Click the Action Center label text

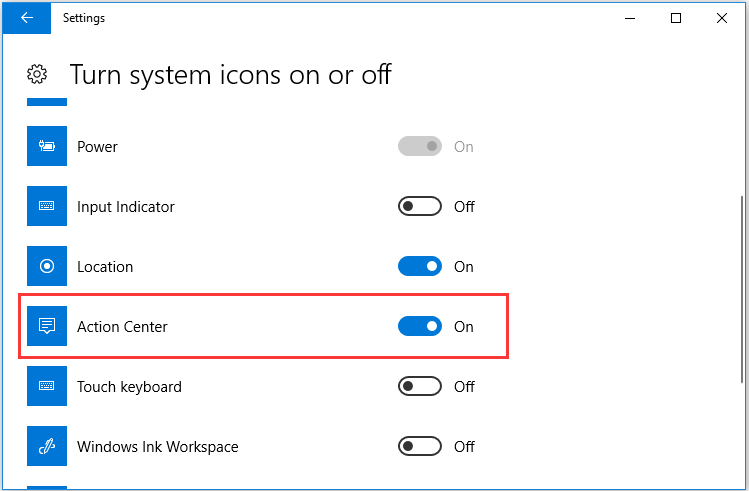click(122, 327)
